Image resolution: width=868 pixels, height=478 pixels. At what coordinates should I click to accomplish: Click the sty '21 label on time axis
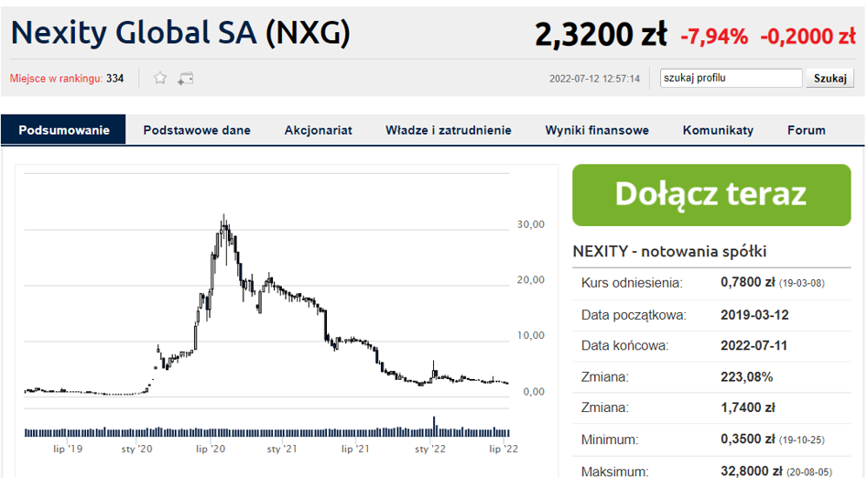[282, 449]
